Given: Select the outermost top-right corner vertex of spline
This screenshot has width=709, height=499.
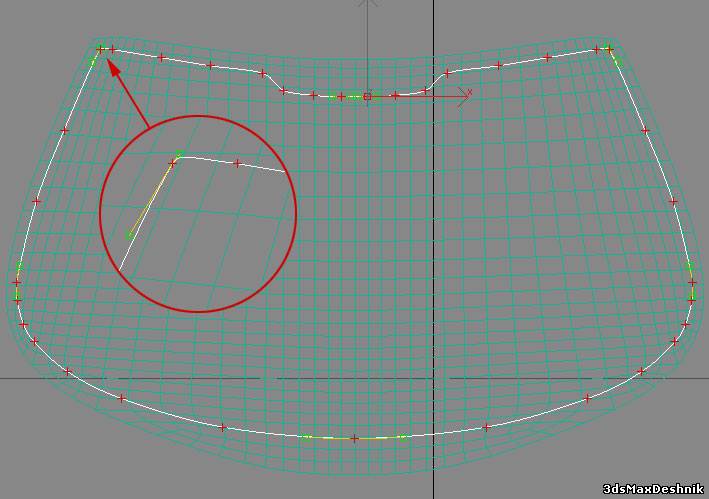Looking at the screenshot, I should [609, 48].
